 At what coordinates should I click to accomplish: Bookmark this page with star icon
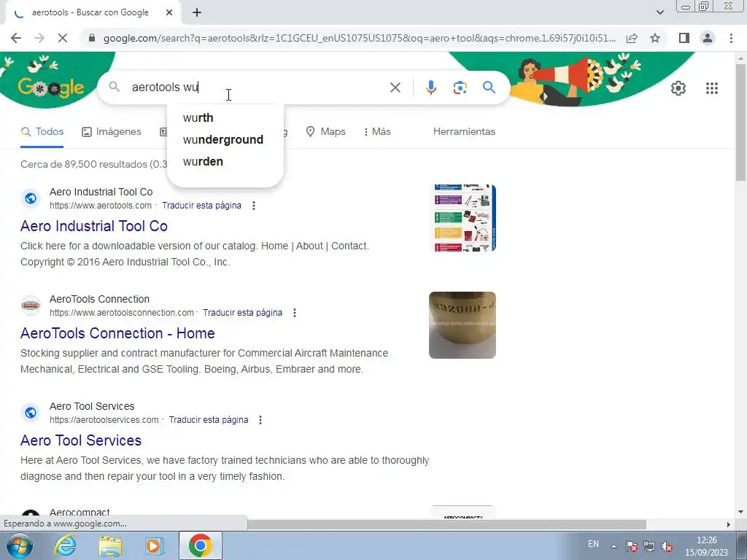[655, 38]
